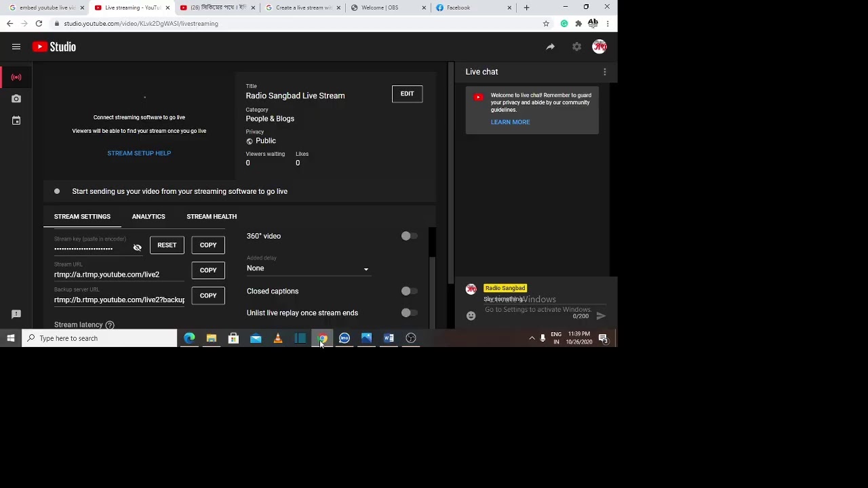Click the ENG IN language indicator
The width and height of the screenshot is (868, 488).
coord(556,338)
